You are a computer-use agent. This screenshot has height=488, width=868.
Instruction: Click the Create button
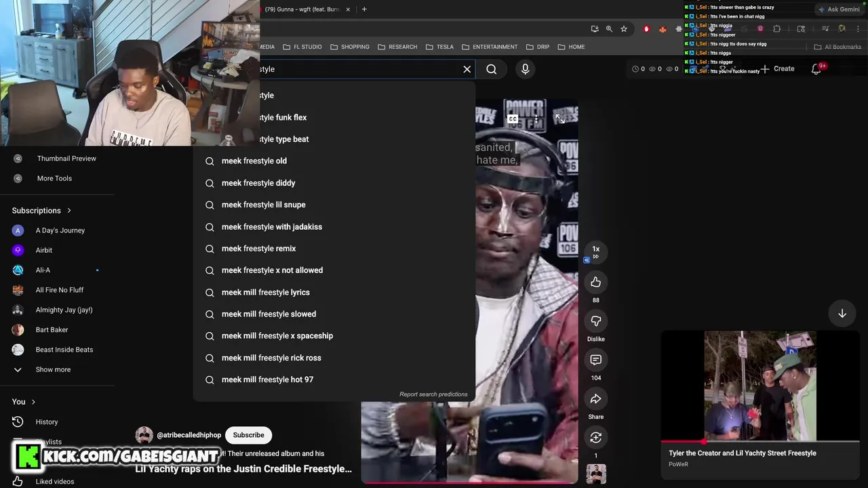point(778,68)
